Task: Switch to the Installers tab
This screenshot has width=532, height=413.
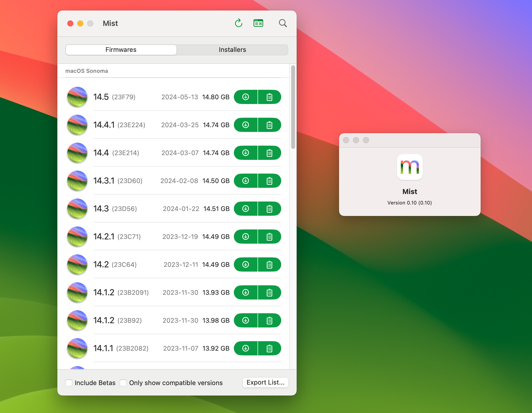Action: point(232,50)
